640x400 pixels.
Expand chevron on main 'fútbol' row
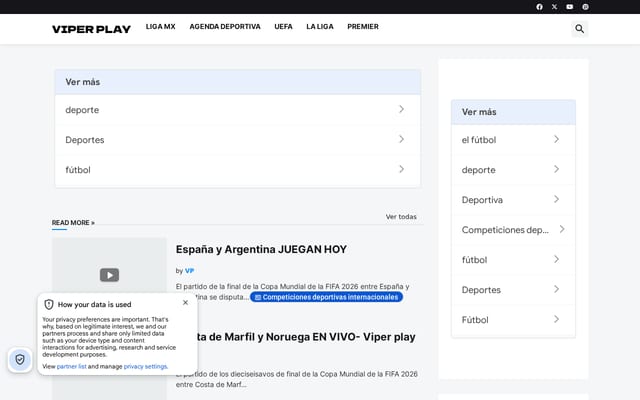tap(402, 169)
